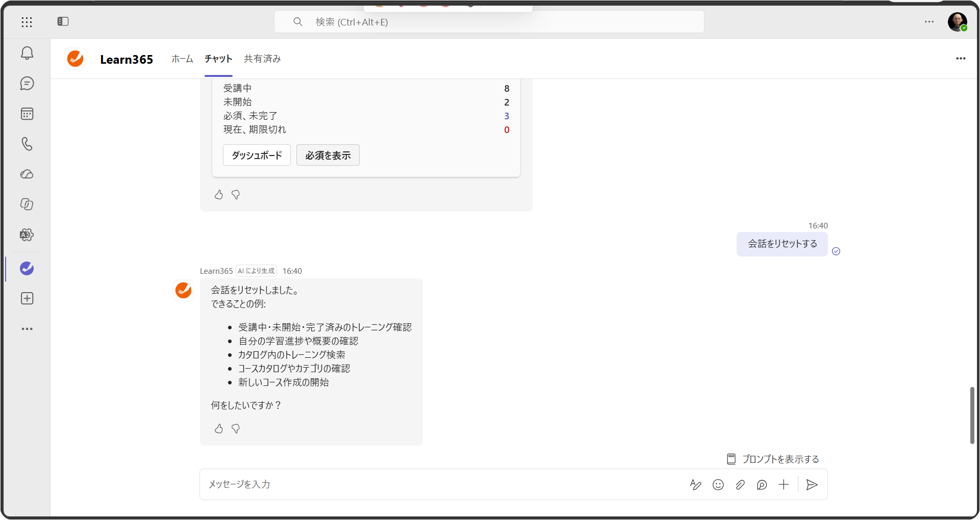Open the gear-shaped app icon in sidebar

tap(27, 235)
